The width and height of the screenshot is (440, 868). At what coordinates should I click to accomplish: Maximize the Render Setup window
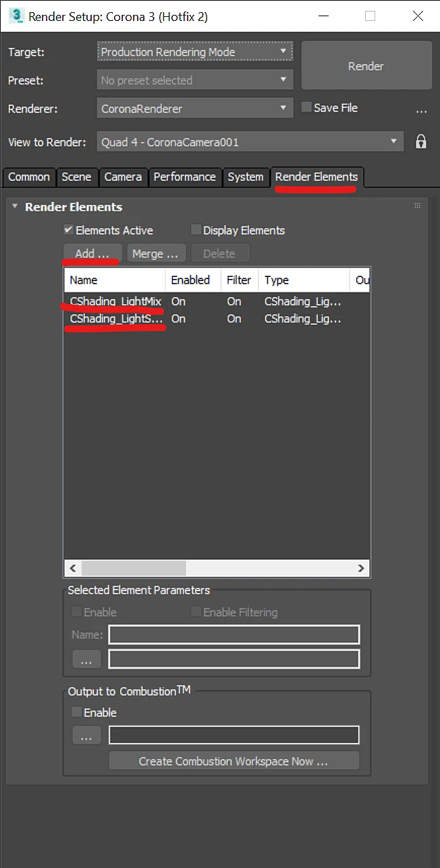[370, 16]
